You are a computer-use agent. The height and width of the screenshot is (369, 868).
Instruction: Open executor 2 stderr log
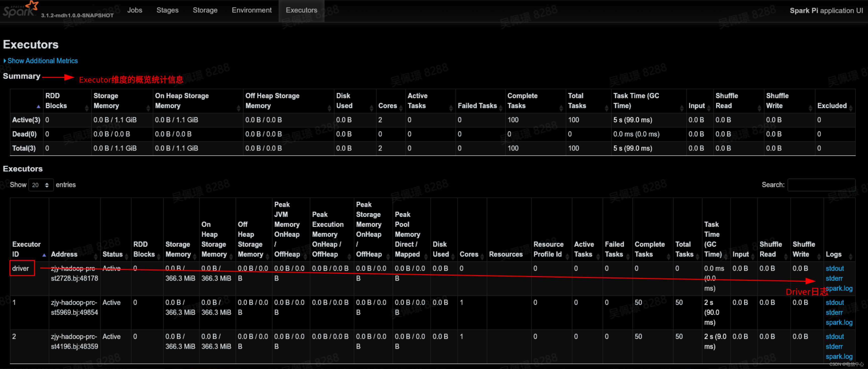(x=834, y=346)
